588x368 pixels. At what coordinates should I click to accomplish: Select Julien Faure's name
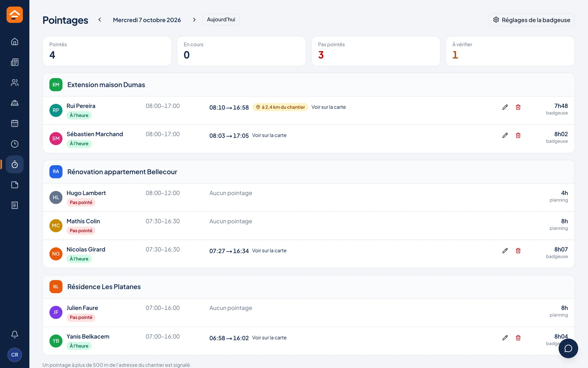click(82, 308)
